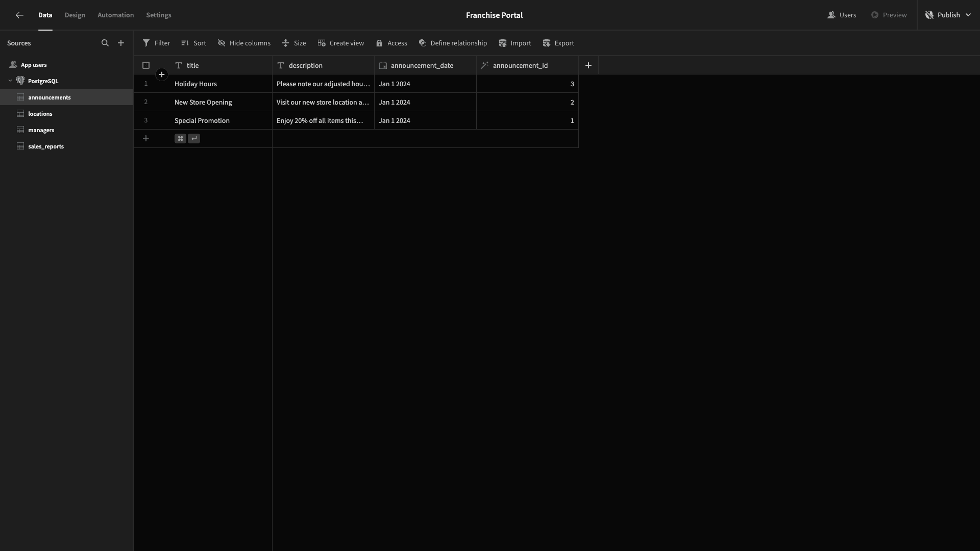Click the Franchise Portal app title

click(494, 15)
